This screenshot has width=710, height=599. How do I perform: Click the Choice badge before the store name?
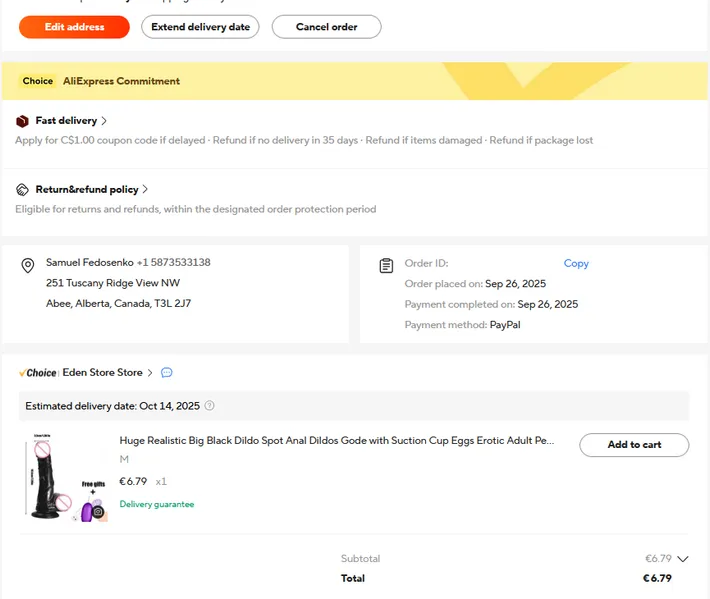(x=38, y=373)
